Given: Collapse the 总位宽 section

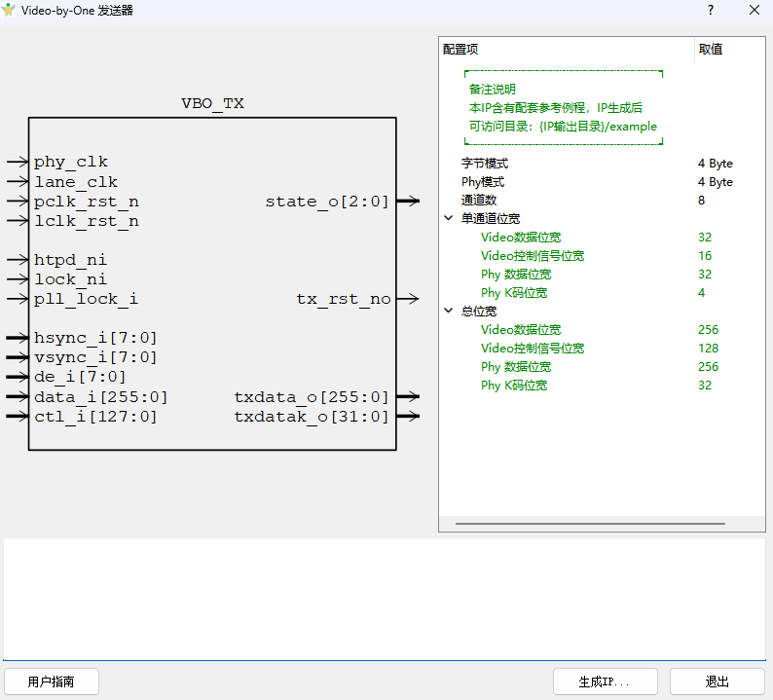Looking at the screenshot, I should [x=449, y=311].
